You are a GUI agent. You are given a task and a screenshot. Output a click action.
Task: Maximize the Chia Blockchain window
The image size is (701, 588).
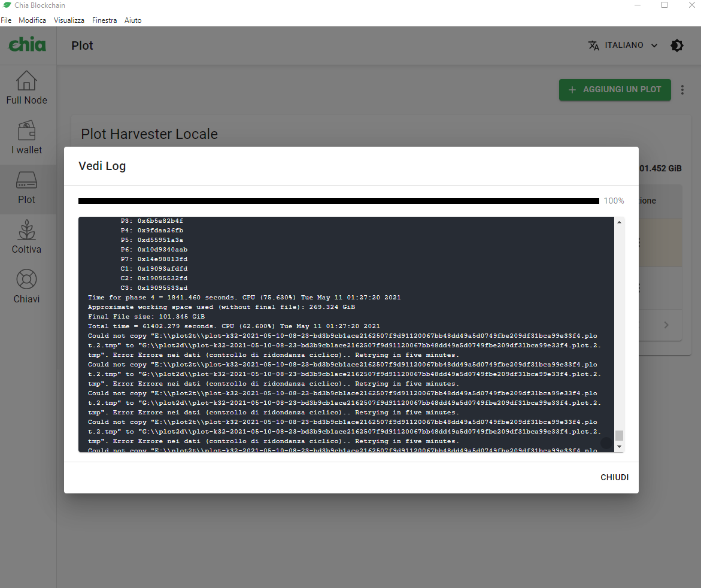point(664,5)
